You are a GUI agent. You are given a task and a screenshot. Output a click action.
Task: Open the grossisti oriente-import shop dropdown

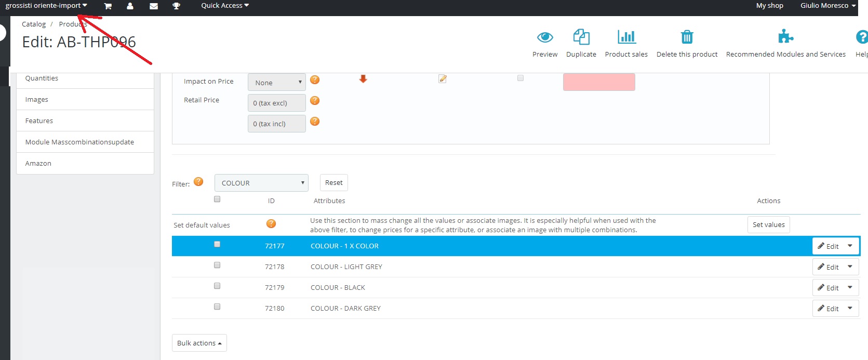(46, 6)
